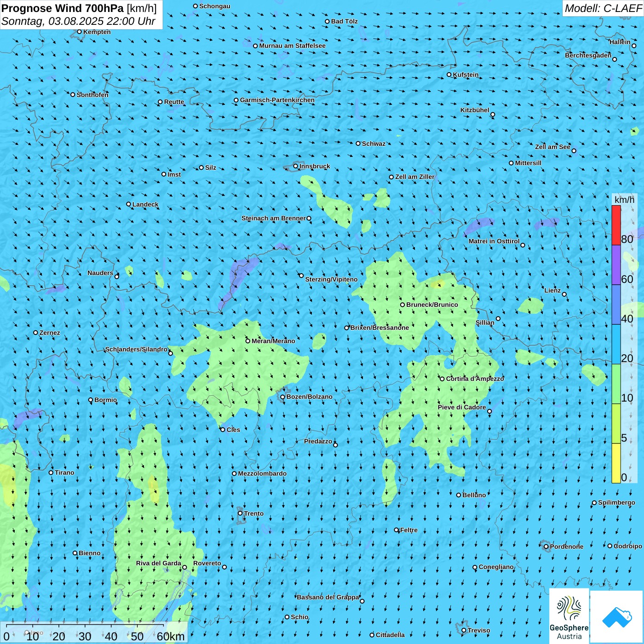Screen dimensions: 644x644
Task: Click the Berchtesgaden label
Action: pyautogui.click(x=588, y=55)
